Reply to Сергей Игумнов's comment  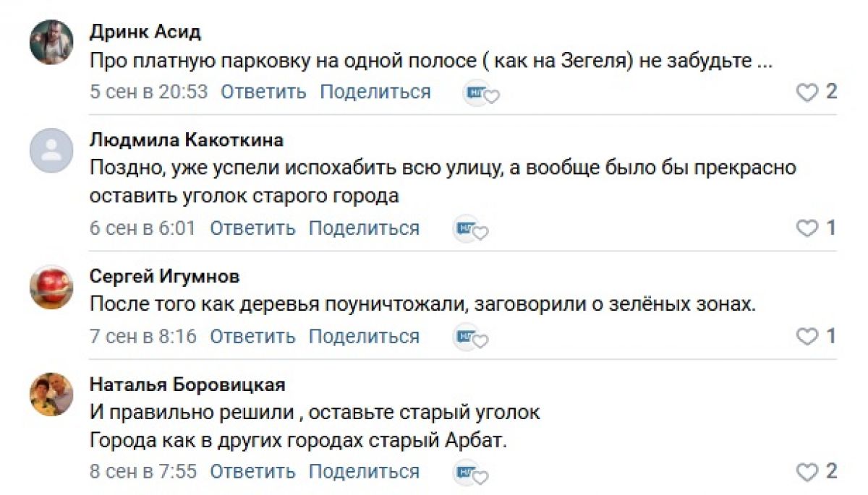pos(252,336)
